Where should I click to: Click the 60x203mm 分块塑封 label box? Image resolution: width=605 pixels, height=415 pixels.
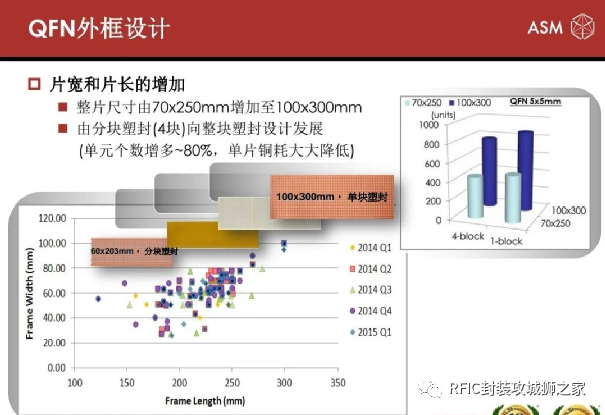point(131,251)
